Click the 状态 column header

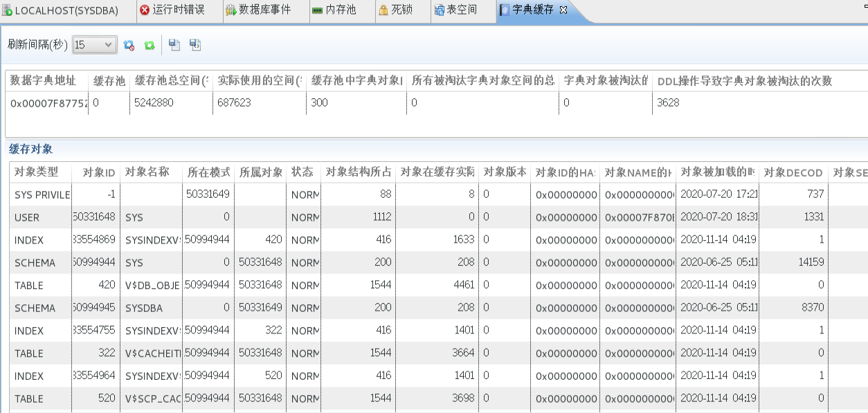tap(303, 172)
